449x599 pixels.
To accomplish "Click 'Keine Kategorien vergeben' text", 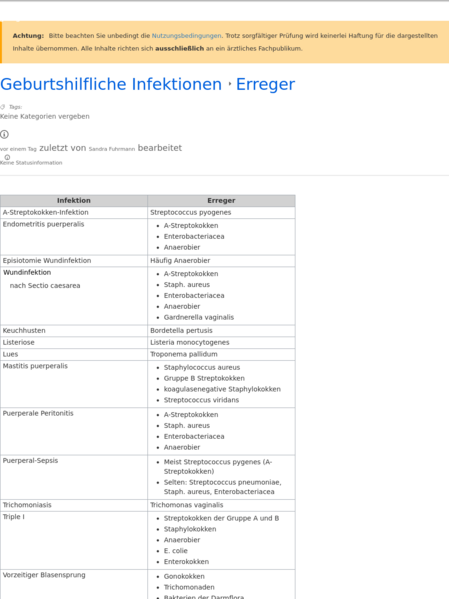I will coord(45,116).
